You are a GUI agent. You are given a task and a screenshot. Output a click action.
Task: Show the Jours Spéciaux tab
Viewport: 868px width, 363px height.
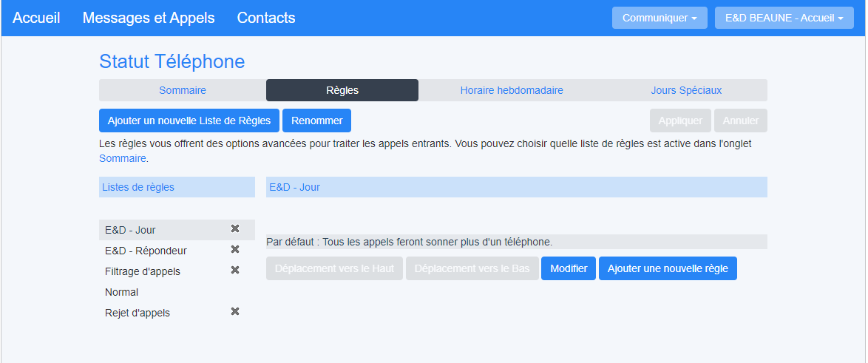coord(686,90)
